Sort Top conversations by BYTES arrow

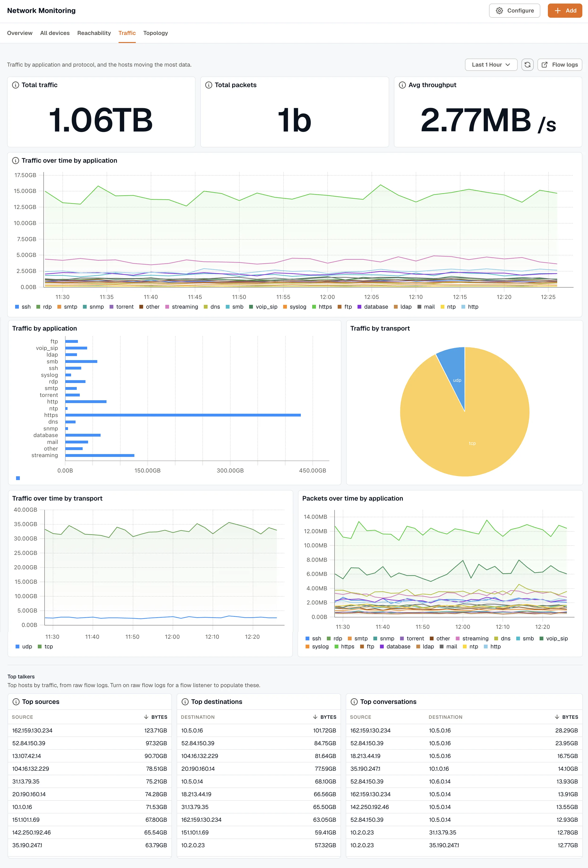(557, 717)
